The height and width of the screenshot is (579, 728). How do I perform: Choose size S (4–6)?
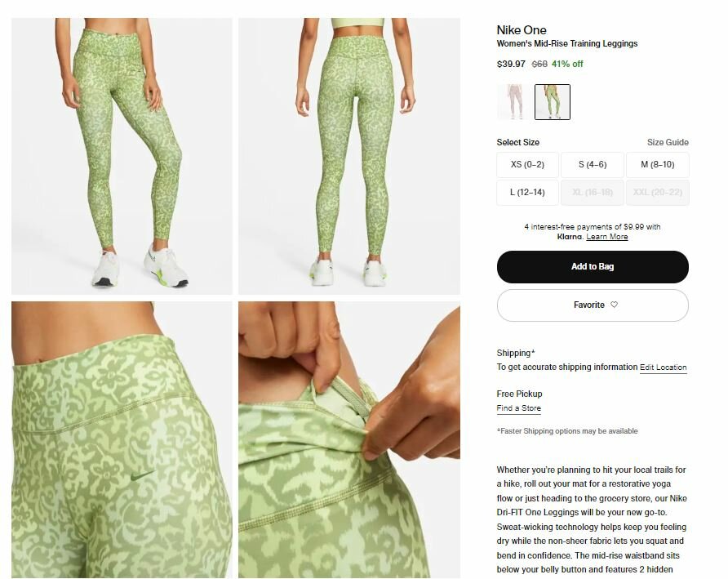point(593,164)
